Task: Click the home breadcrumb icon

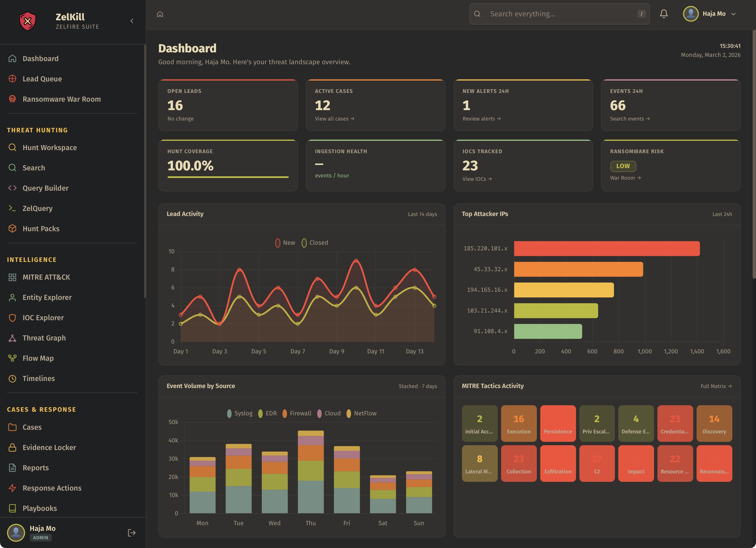Action: click(x=160, y=14)
